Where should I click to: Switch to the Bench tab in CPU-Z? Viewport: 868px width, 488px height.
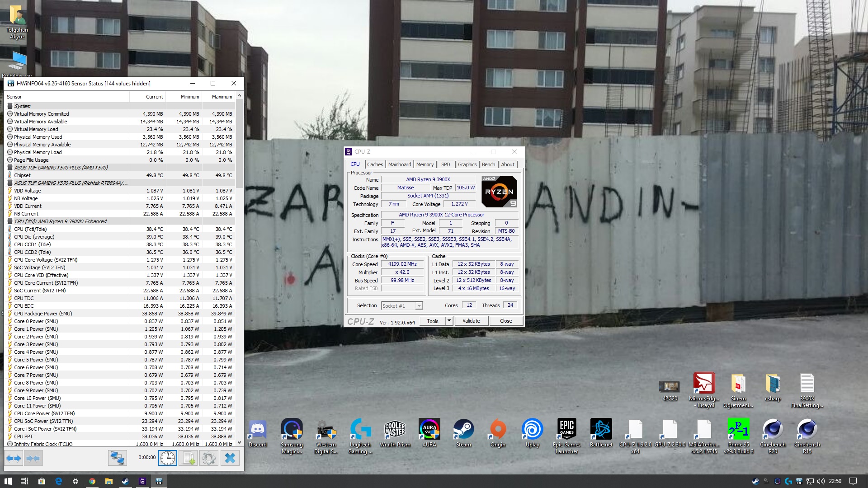click(488, 164)
